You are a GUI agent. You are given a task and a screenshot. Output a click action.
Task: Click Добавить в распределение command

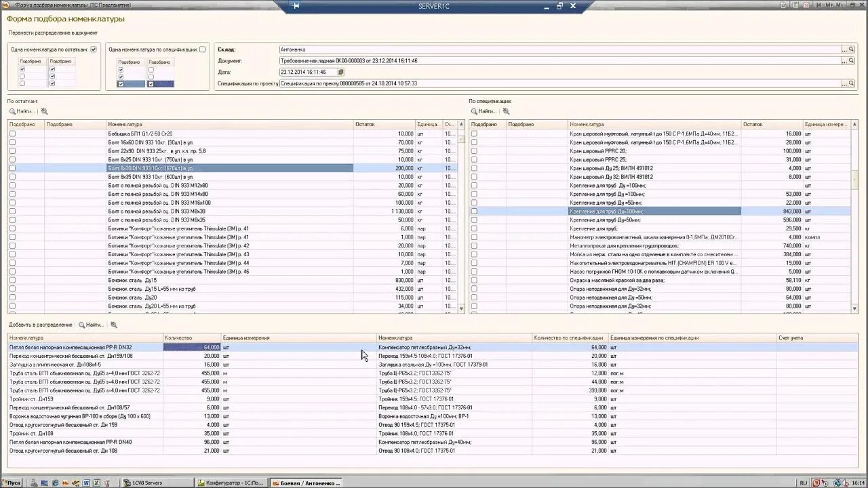click(x=41, y=325)
